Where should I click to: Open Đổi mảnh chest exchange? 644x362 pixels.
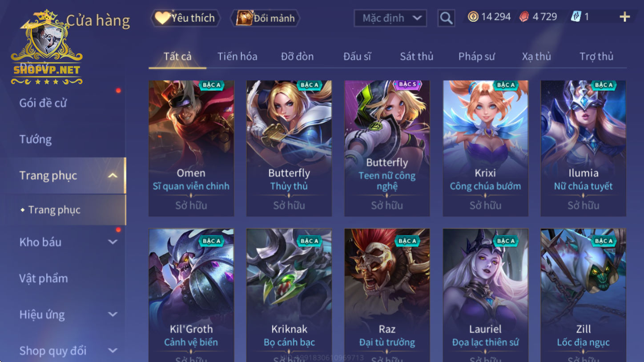(x=266, y=18)
